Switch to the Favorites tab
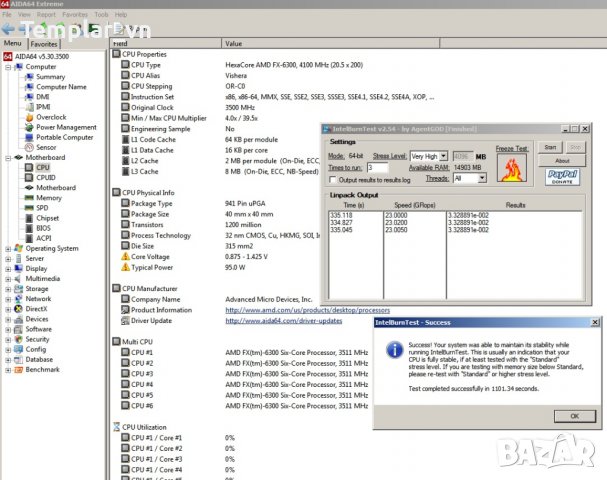 pyautogui.click(x=44, y=44)
